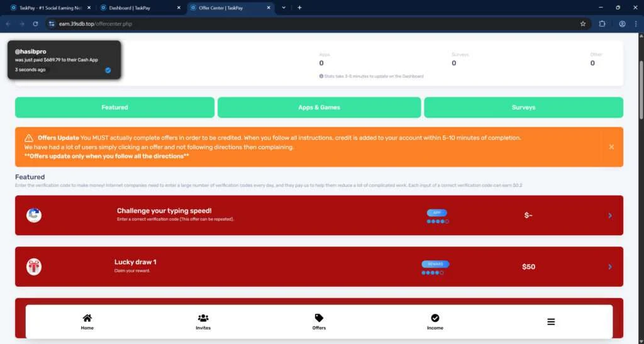Reload the page with the refresh icon

[35, 24]
